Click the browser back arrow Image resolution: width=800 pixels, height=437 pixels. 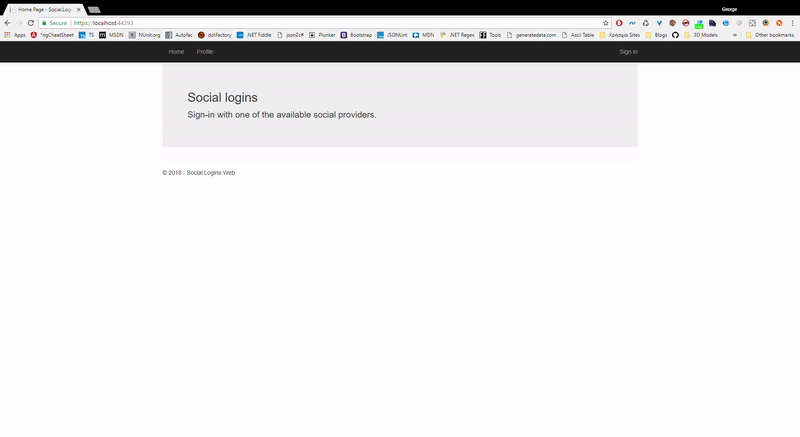(7, 23)
